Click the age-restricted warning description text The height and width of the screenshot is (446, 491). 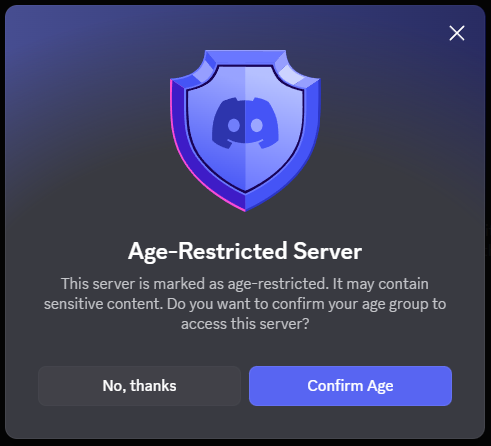click(245, 304)
